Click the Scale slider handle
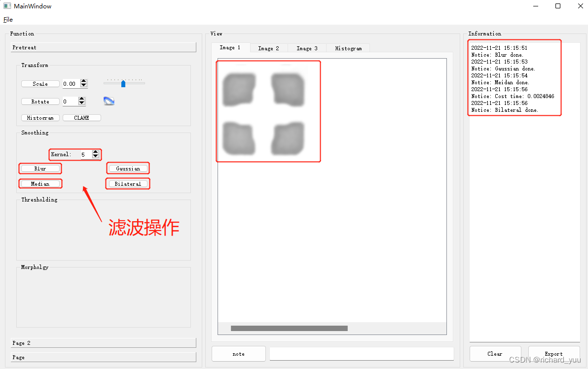This screenshot has height=369, width=588. (x=123, y=84)
